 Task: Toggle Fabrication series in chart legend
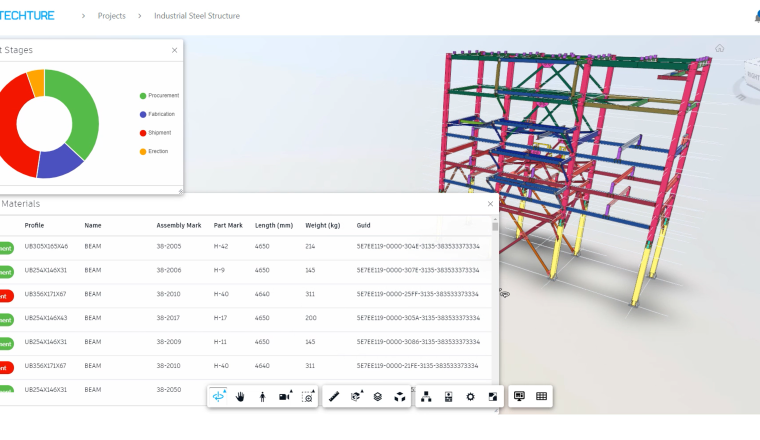161,114
